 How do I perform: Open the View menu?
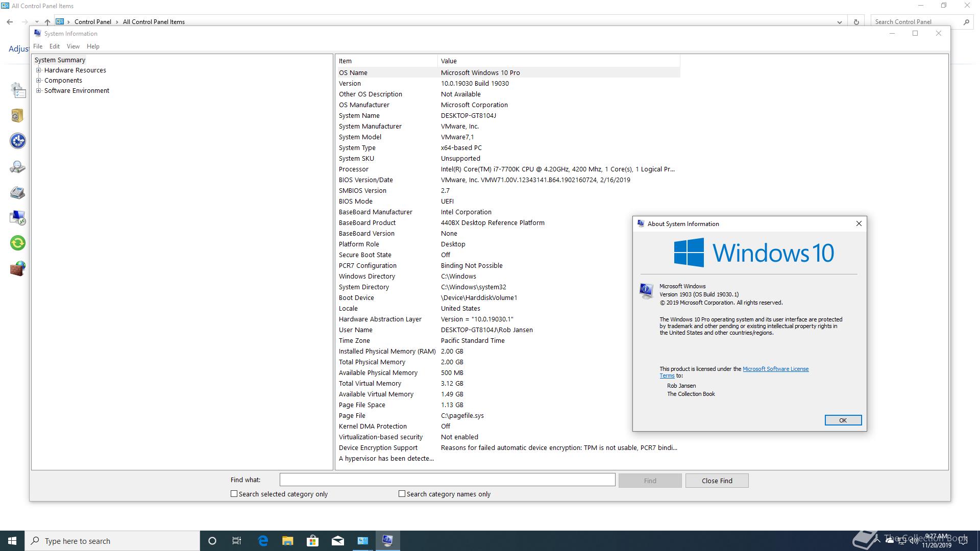click(73, 46)
